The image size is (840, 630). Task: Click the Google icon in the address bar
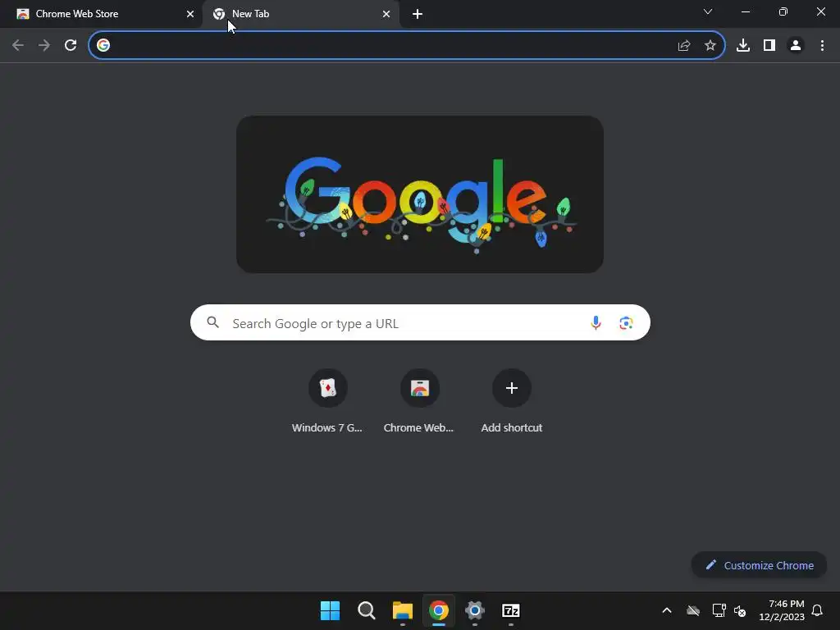point(103,46)
